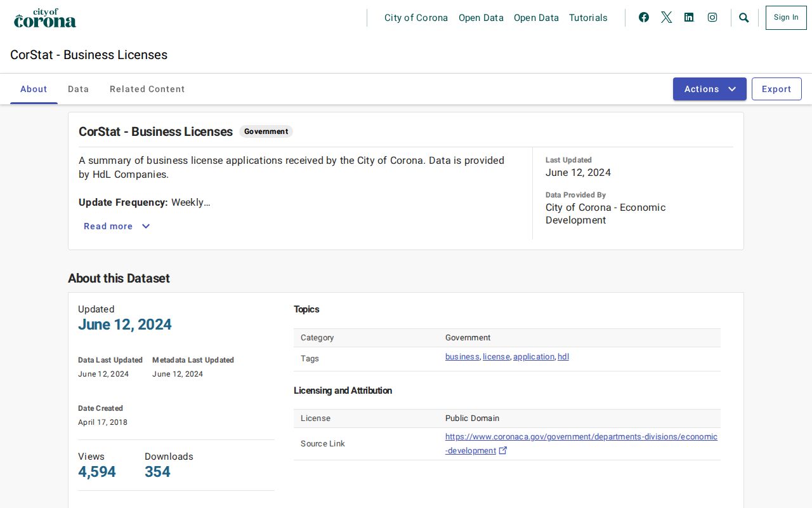Click the 'application' tag link
The image size is (812, 508).
(534, 357)
